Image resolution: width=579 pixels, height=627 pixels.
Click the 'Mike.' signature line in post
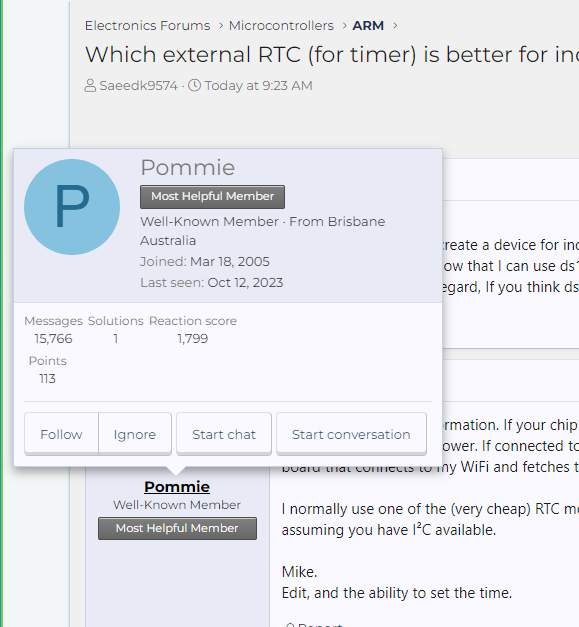click(x=299, y=572)
